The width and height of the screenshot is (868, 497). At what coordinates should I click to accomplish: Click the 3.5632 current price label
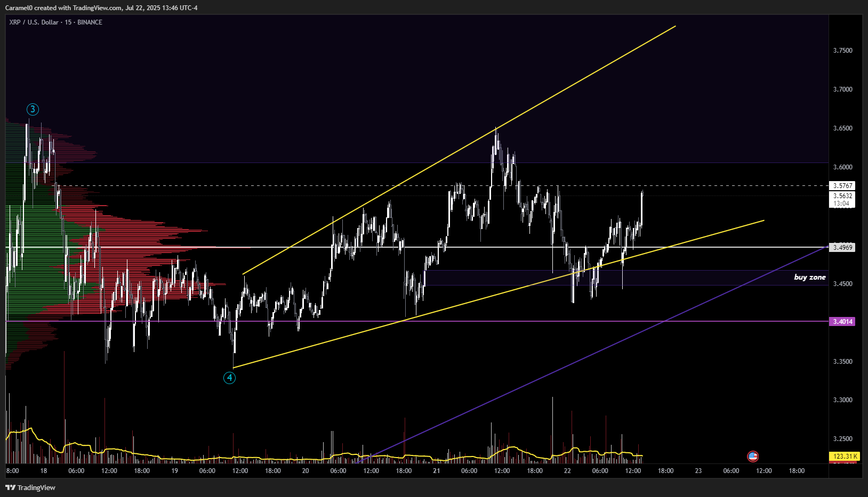[x=842, y=195]
